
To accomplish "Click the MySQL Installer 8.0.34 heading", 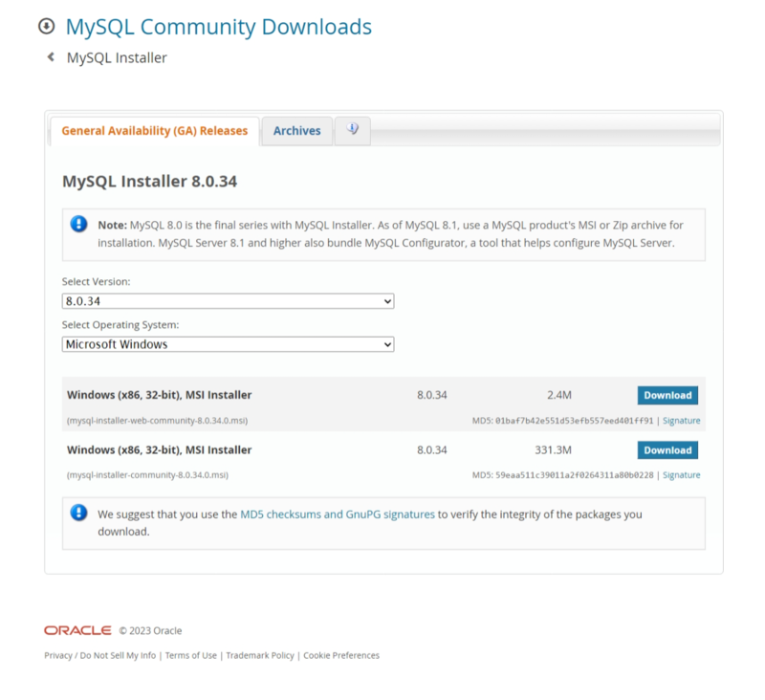I will point(150,182).
